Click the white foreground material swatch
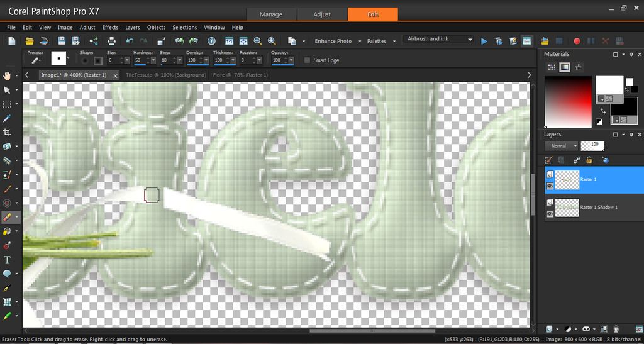 tap(609, 86)
